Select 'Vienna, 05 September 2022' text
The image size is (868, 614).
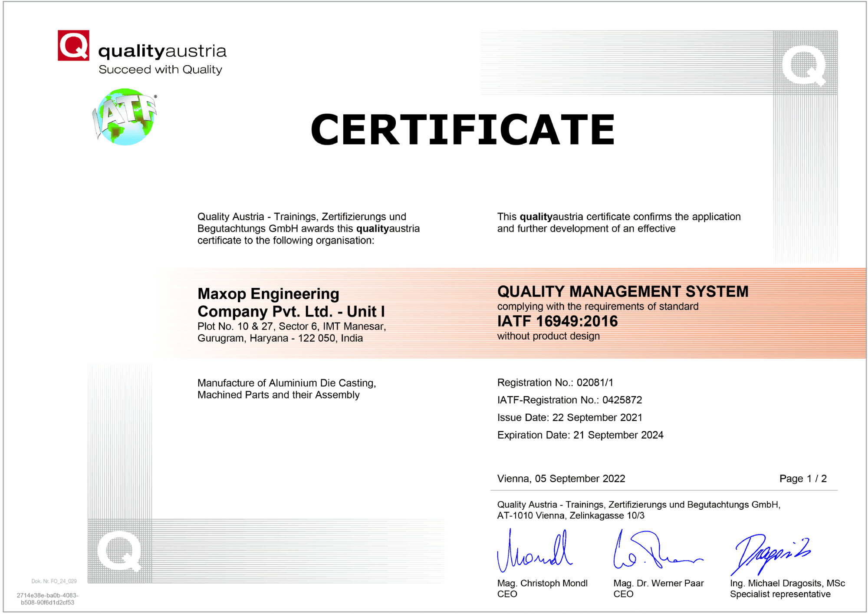[x=561, y=479]
